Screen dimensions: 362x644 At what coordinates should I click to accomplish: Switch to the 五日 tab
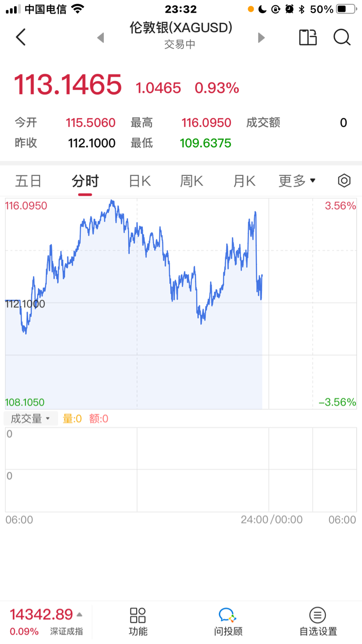click(x=28, y=181)
